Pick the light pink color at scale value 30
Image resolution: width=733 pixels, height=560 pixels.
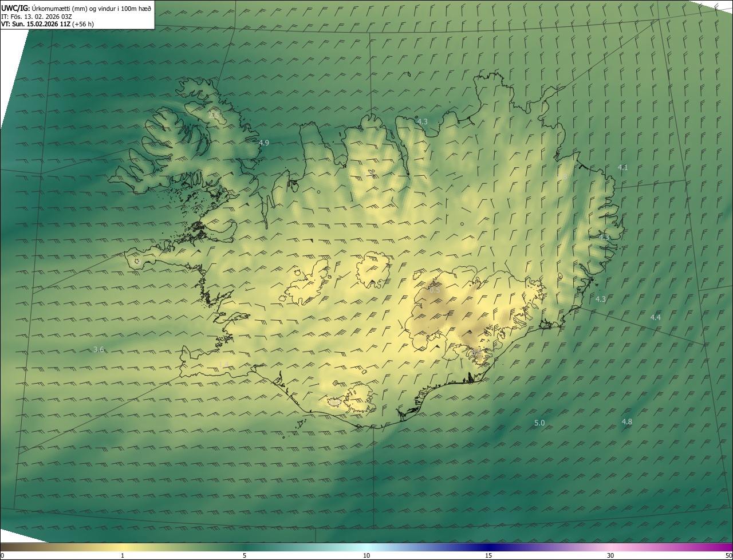(610, 547)
